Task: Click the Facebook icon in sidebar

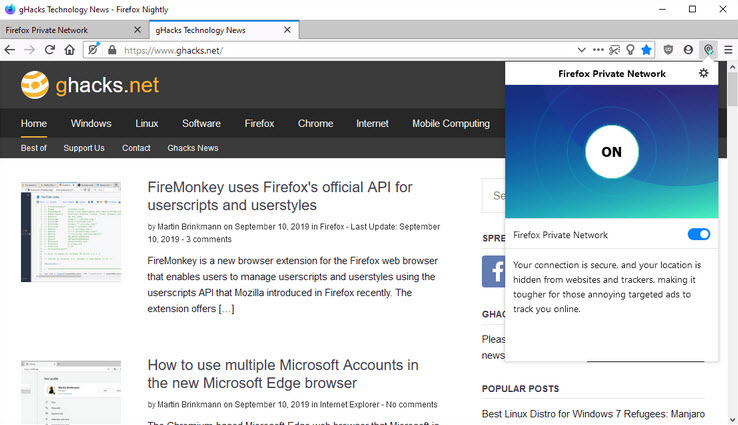Action: (x=494, y=271)
